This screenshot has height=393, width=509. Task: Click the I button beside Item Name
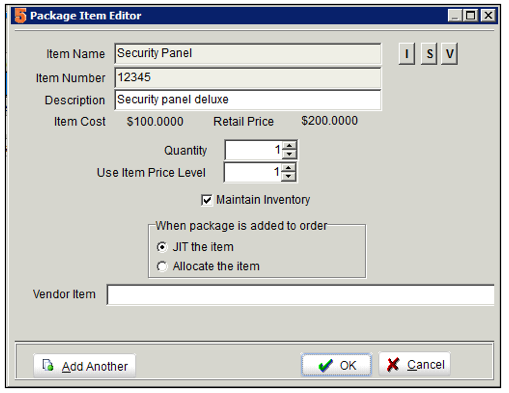click(x=406, y=54)
